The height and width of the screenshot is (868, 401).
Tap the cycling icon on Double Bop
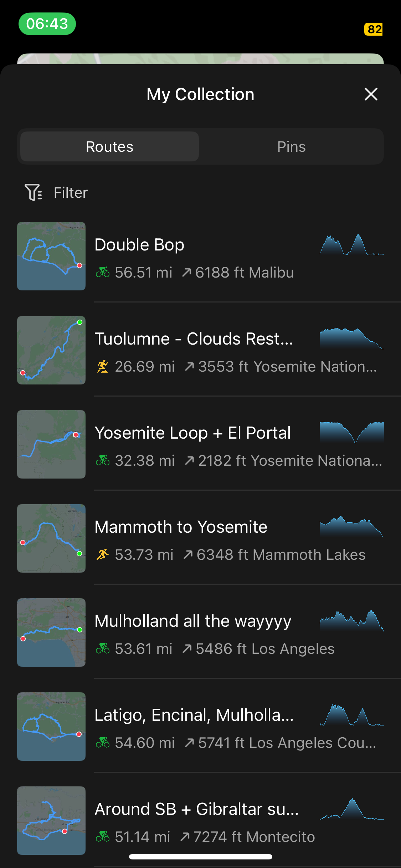[x=103, y=272]
